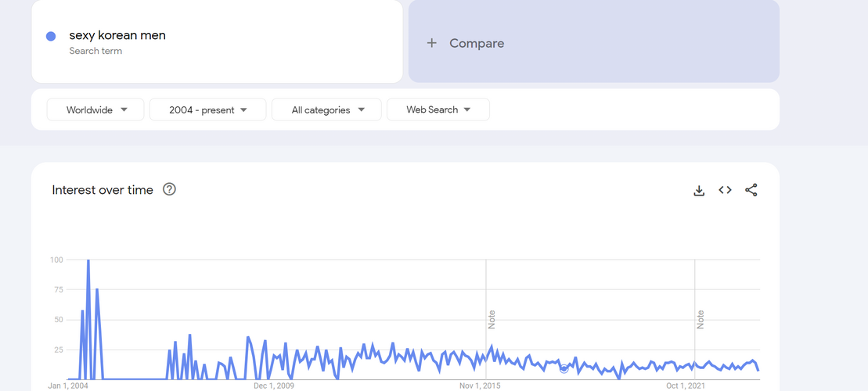This screenshot has width=868, height=391.
Task: Click the Search term label text
Action: pos(95,51)
